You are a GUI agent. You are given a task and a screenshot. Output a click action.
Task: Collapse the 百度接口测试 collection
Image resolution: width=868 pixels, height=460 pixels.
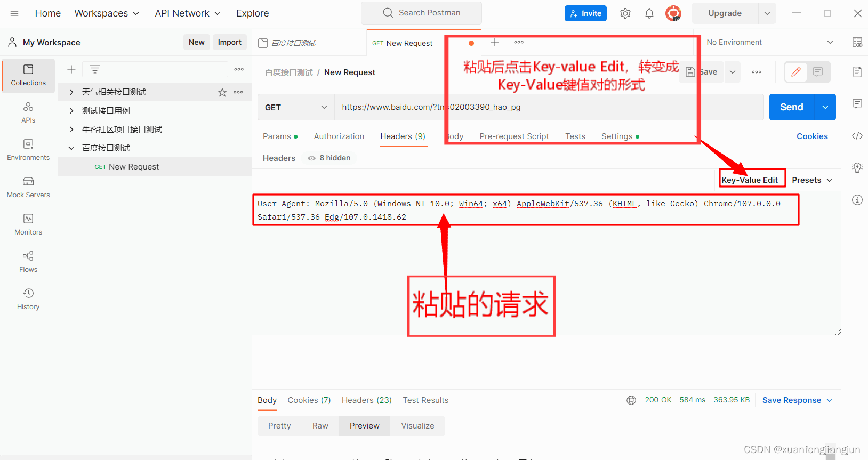pos(71,148)
